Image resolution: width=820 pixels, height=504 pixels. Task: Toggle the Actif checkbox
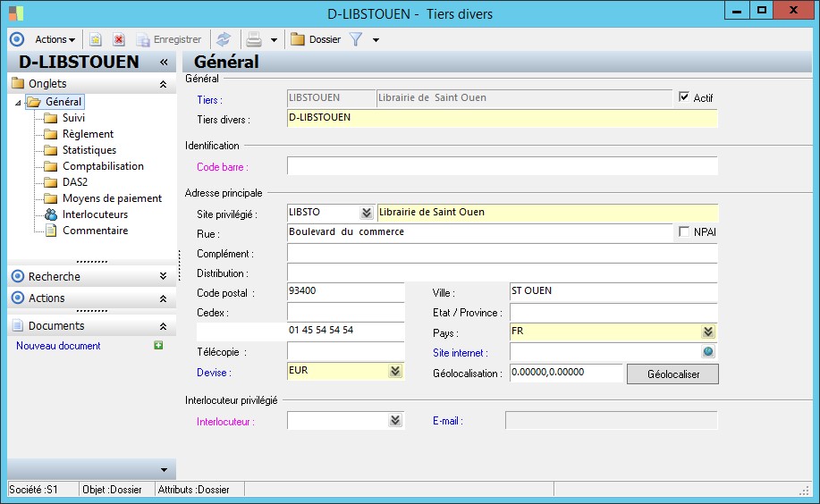(x=685, y=97)
